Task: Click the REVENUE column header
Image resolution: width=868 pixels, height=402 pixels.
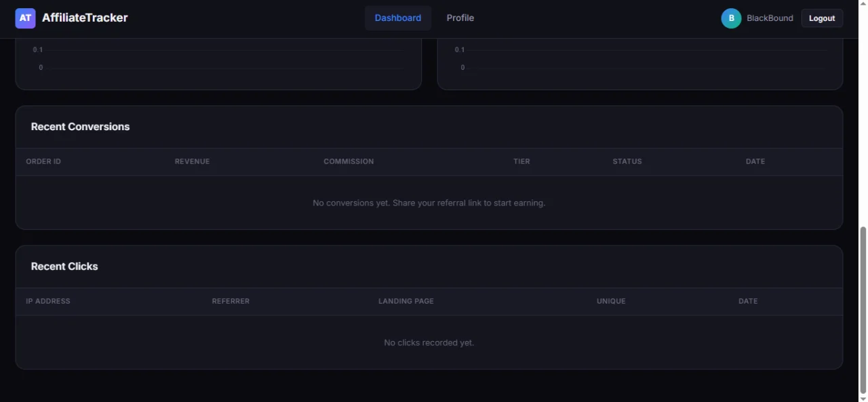Action: pyautogui.click(x=192, y=161)
